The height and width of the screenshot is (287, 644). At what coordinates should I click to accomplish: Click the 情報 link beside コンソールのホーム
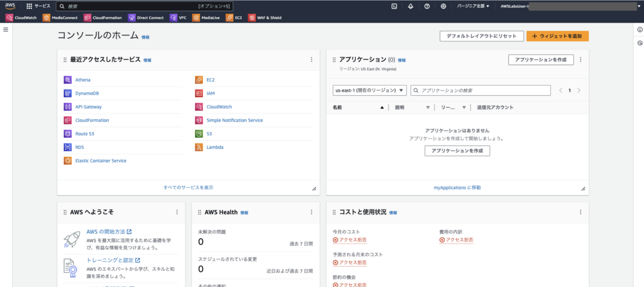[x=145, y=37]
